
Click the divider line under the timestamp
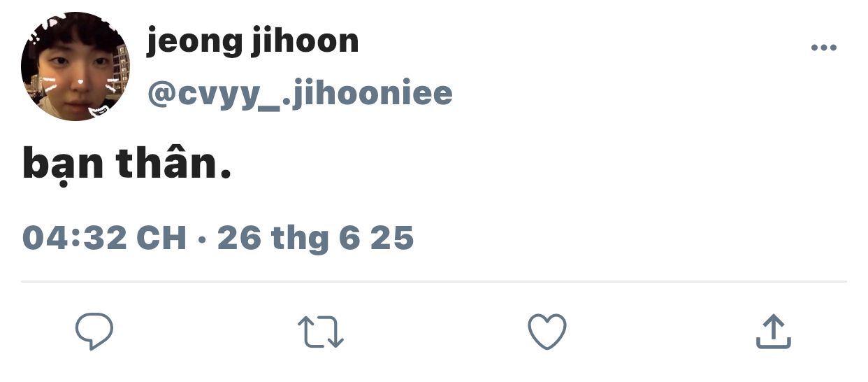434,282
